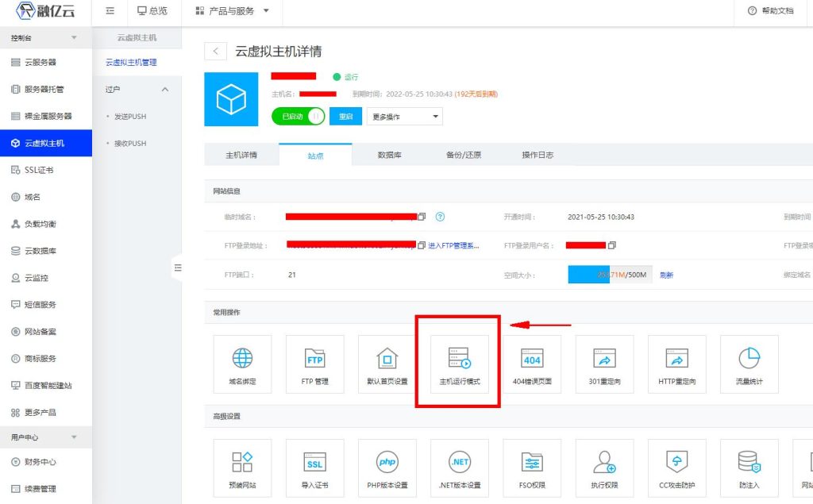
Task: Switch to the 数据库 tab
Action: coord(389,155)
